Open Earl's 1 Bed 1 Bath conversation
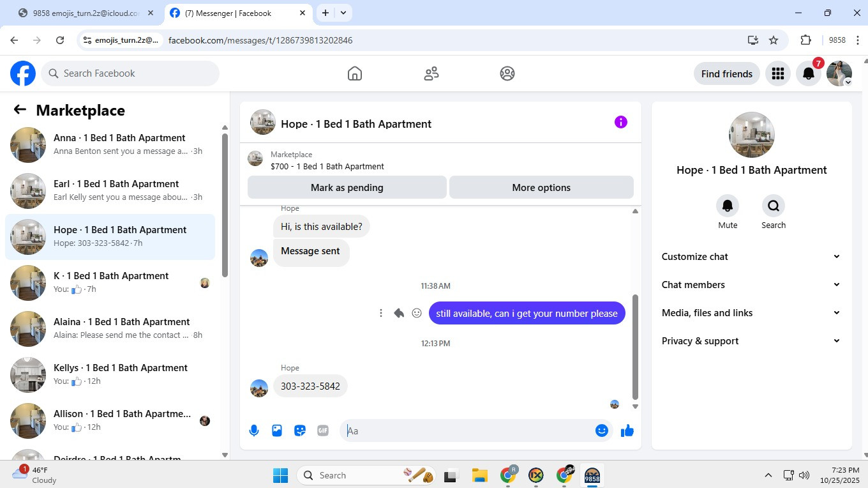 tap(110, 191)
